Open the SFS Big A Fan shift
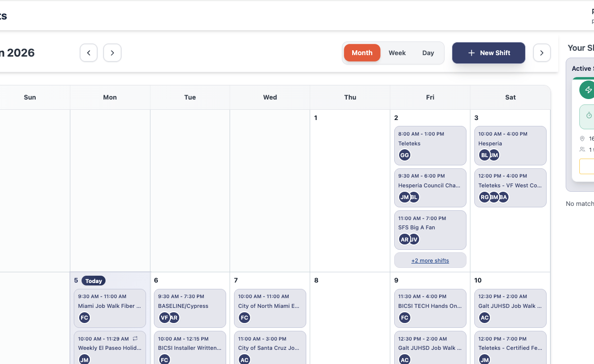Image resolution: width=594 pixels, height=364 pixels. (430, 227)
